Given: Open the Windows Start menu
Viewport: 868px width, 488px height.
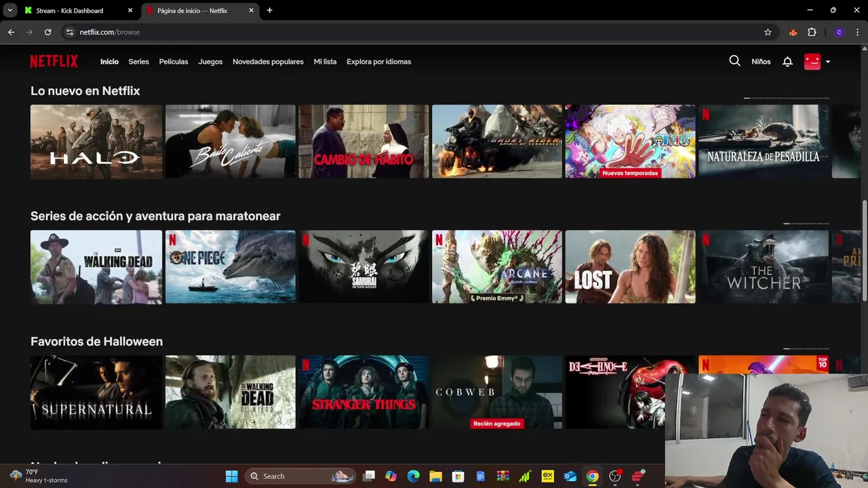Looking at the screenshot, I should [x=231, y=476].
